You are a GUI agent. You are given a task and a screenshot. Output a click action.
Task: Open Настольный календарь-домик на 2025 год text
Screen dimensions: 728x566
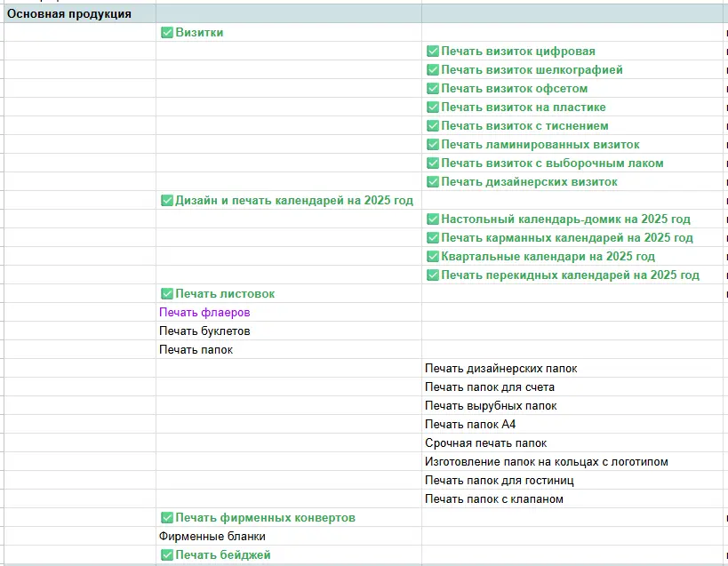(x=565, y=219)
